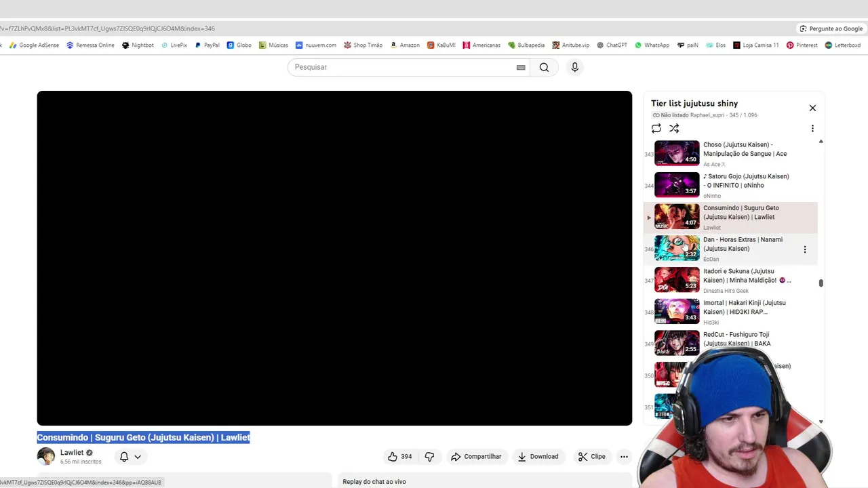
Task: Open the Anitube.vip bookmark
Action: [x=570, y=45]
